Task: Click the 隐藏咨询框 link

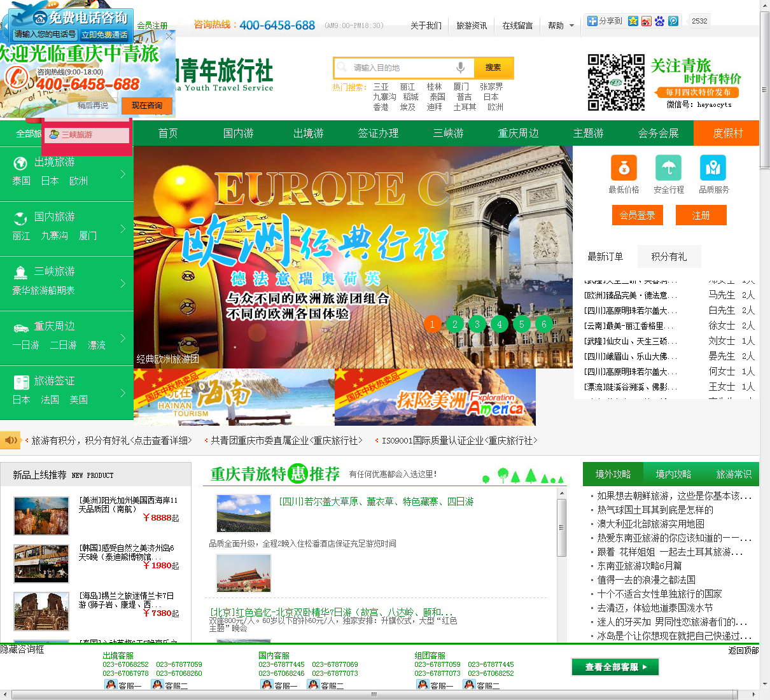Action: pos(22,650)
